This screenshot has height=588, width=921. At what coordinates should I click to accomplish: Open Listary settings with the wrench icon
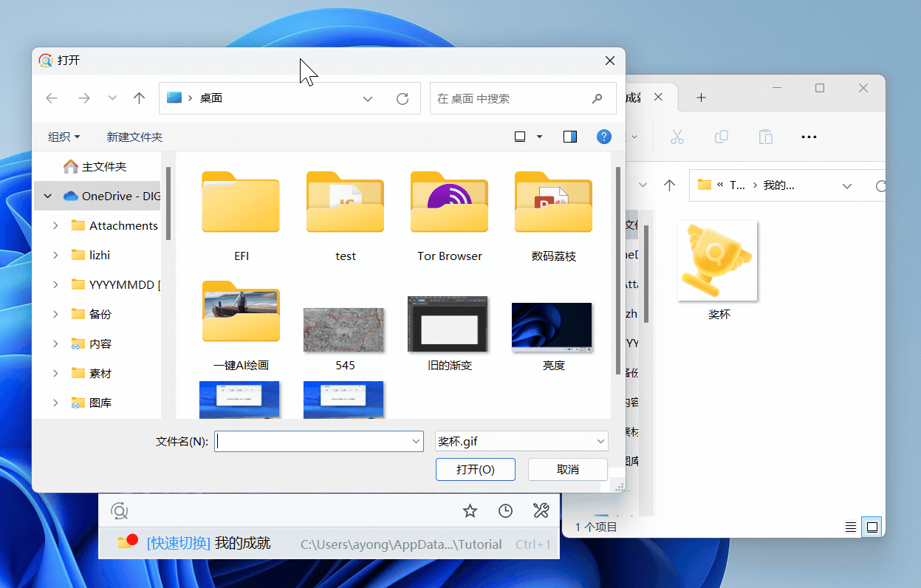coord(541,510)
